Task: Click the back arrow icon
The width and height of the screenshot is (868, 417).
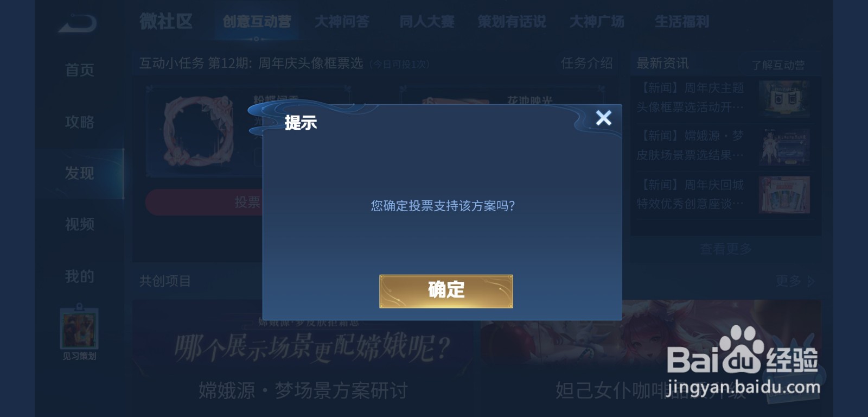Action: 78,23
